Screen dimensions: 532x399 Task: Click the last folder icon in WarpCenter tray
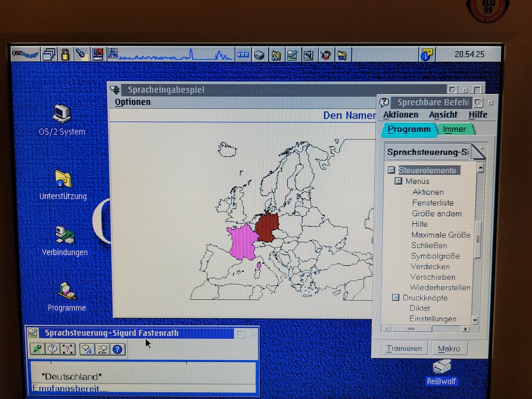tap(342, 55)
